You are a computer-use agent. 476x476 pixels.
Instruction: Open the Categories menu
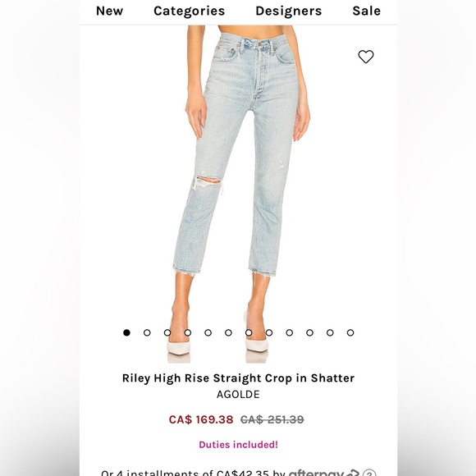pos(190,11)
